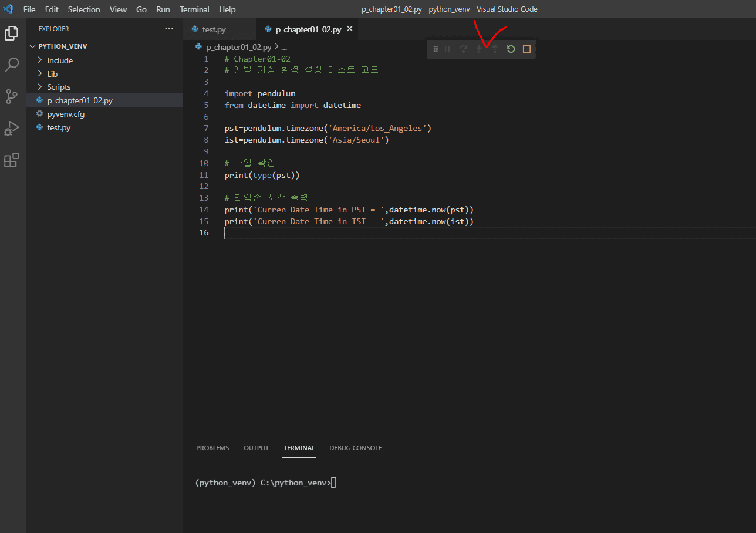The height and width of the screenshot is (533, 756).
Task: Open pyvenv.cfg in the explorer
Action: (66, 114)
